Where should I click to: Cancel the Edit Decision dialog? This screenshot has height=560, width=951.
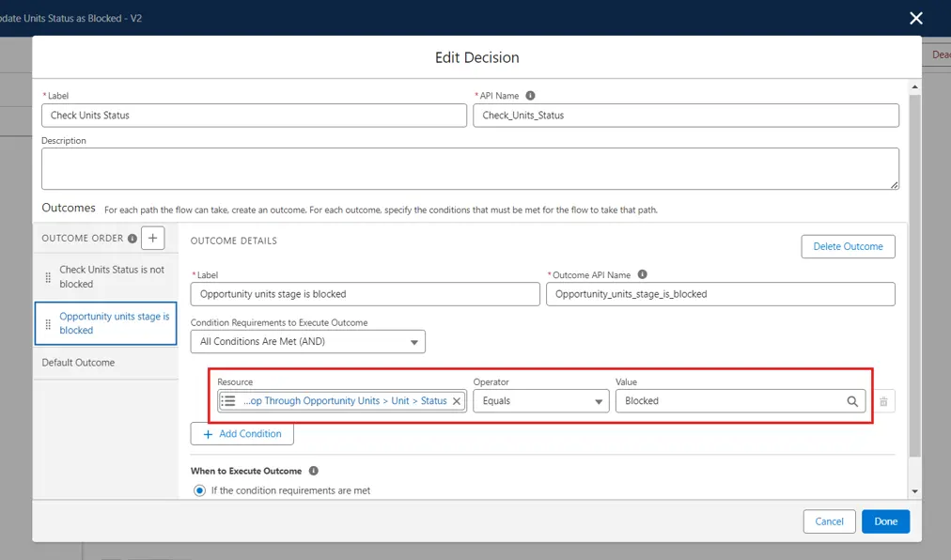tap(829, 521)
